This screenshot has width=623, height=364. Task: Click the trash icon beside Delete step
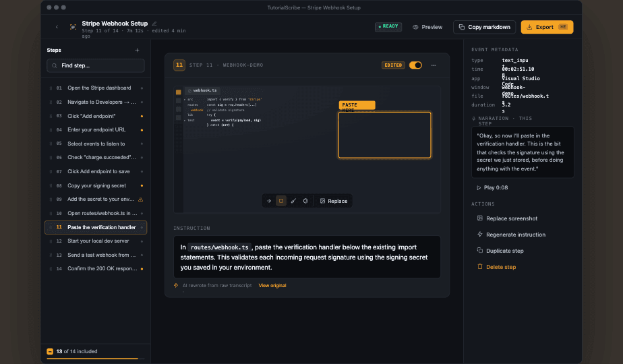(x=479, y=267)
